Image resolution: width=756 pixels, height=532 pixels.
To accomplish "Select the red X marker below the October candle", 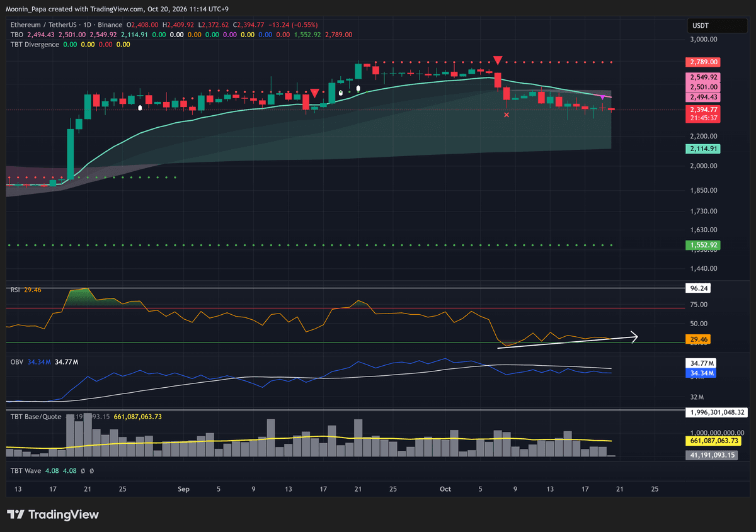I will (x=507, y=115).
